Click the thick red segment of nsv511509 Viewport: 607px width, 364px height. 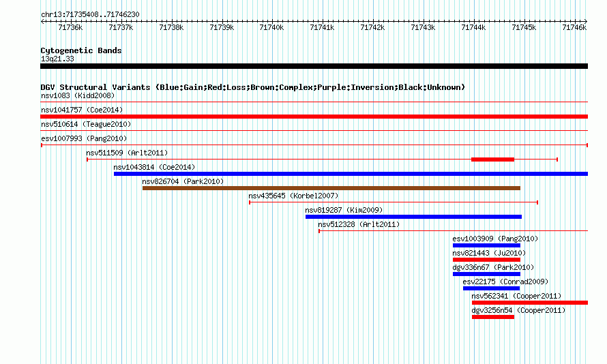coord(493,160)
